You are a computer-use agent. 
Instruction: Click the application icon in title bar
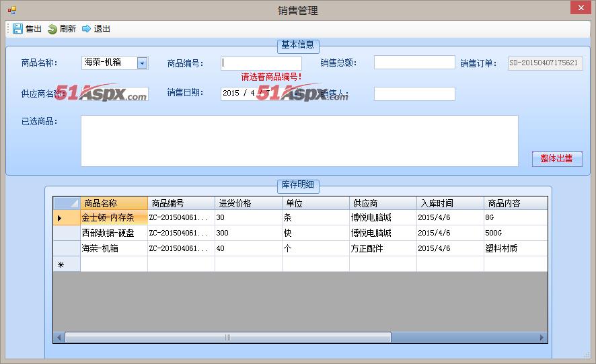pos(11,10)
